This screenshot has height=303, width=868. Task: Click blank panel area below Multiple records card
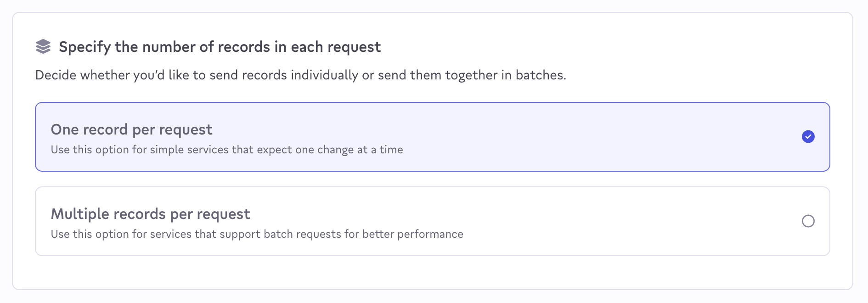click(432, 273)
